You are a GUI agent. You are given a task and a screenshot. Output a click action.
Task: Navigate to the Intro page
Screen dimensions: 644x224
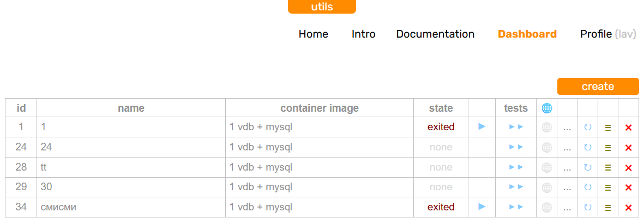click(x=364, y=34)
